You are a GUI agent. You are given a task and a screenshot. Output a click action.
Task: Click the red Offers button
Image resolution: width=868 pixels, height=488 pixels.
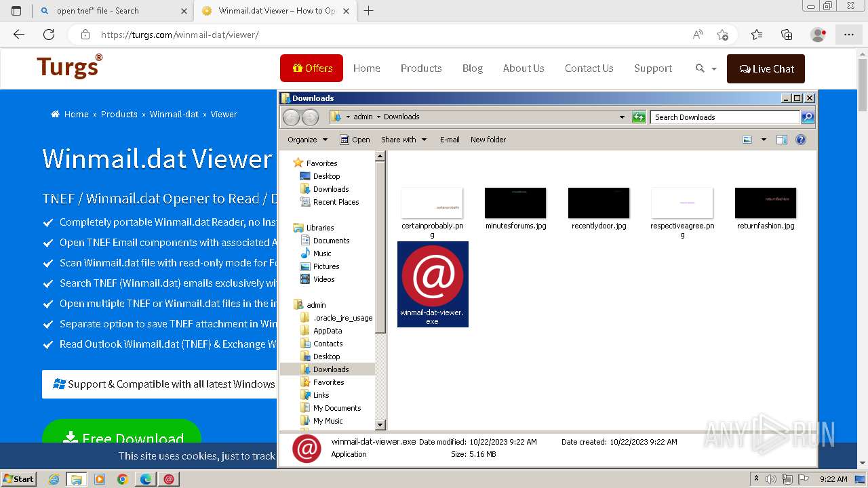[x=311, y=68]
